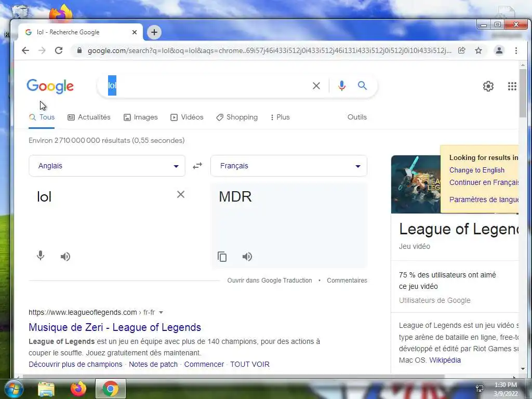Image resolution: width=532 pixels, height=399 pixels.
Task: Click the forward navigation arrow
Action: pos(42,50)
